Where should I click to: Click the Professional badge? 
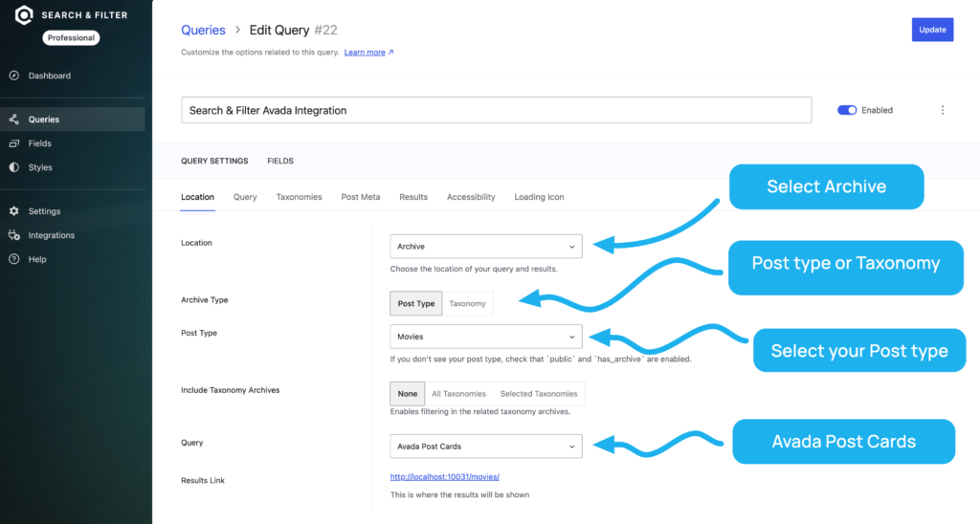point(71,38)
